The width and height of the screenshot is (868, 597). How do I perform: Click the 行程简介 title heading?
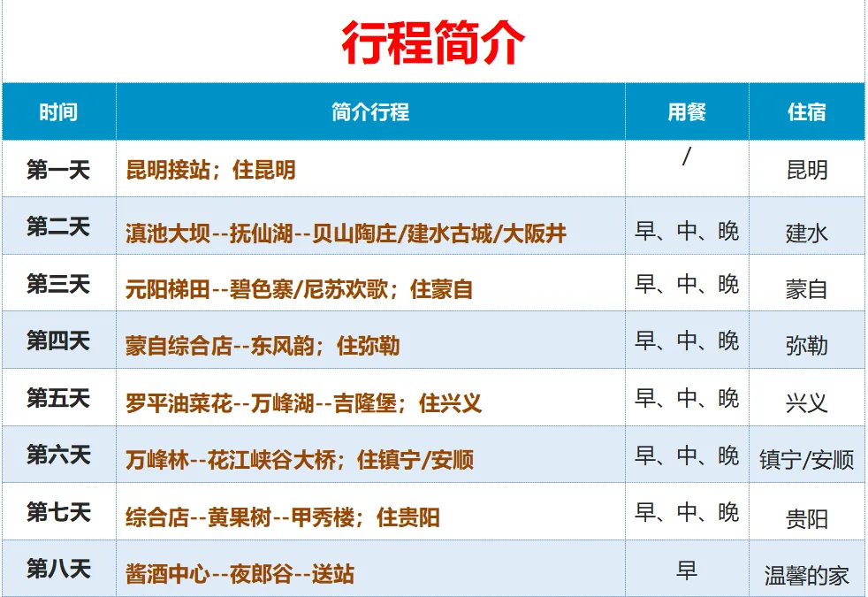click(433, 42)
